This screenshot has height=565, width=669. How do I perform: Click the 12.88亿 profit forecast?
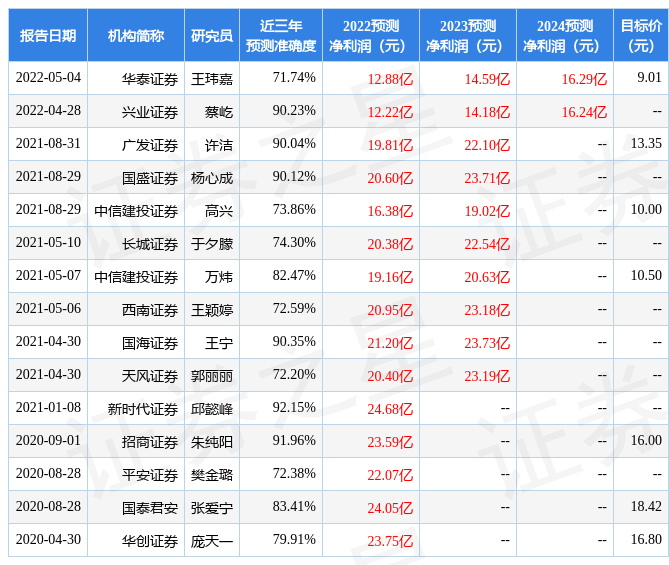click(390, 79)
